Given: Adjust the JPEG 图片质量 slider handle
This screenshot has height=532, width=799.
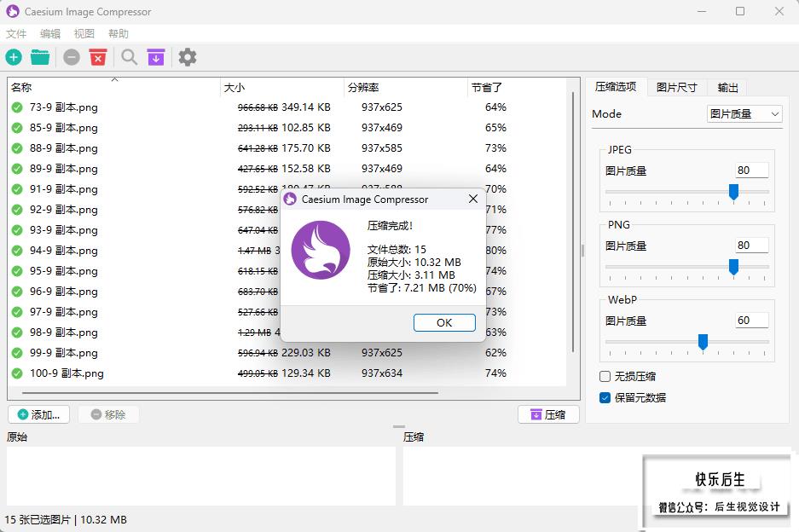Looking at the screenshot, I should (x=734, y=192).
